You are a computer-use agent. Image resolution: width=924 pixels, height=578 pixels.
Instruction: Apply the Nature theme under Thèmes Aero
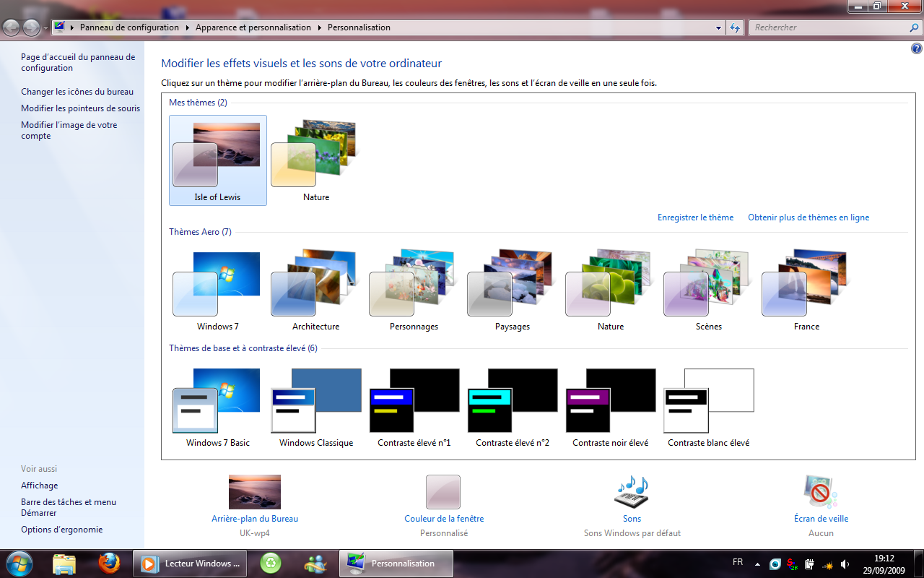pos(610,290)
